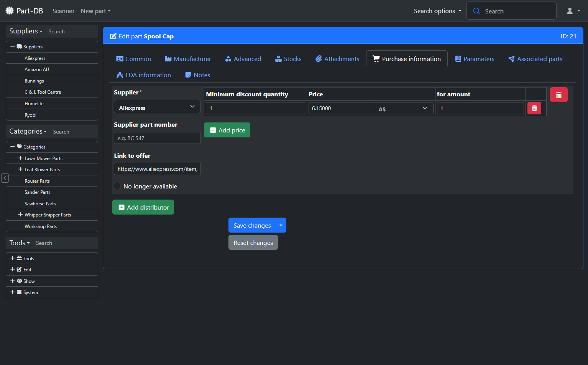Click the Add price button
This screenshot has width=588, height=365.
[x=227, y=130]
